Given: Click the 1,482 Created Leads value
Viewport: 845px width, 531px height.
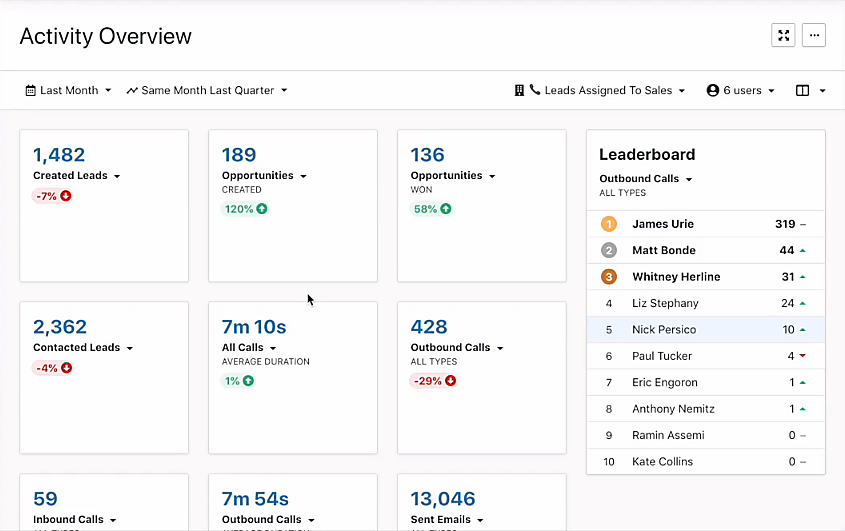Looking at the screenshot, I should point(59,155).
